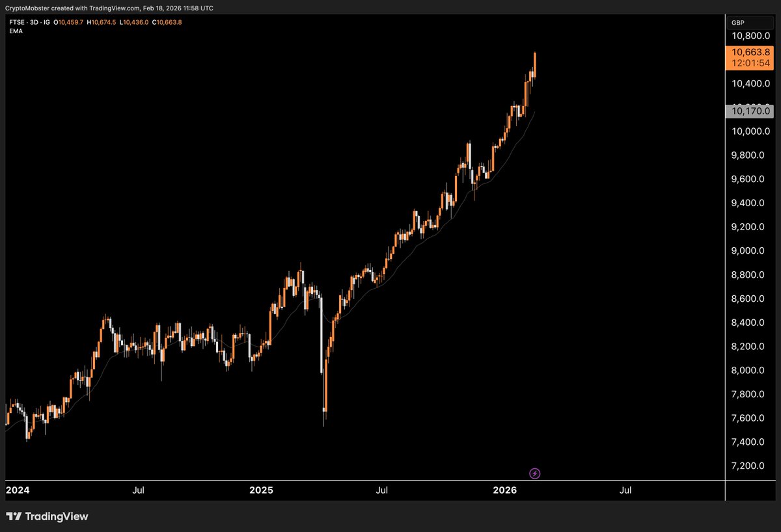Click the 2026 label on the time axis
781x532 pixels.
point(506,490)
